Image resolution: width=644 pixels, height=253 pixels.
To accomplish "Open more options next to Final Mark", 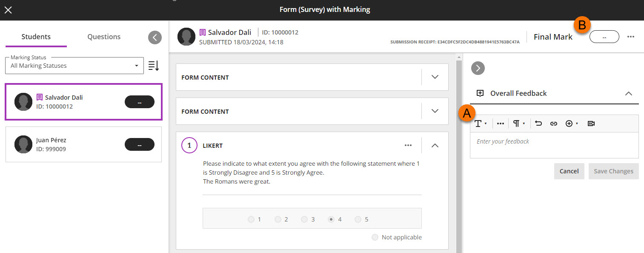I will (631, 37).
